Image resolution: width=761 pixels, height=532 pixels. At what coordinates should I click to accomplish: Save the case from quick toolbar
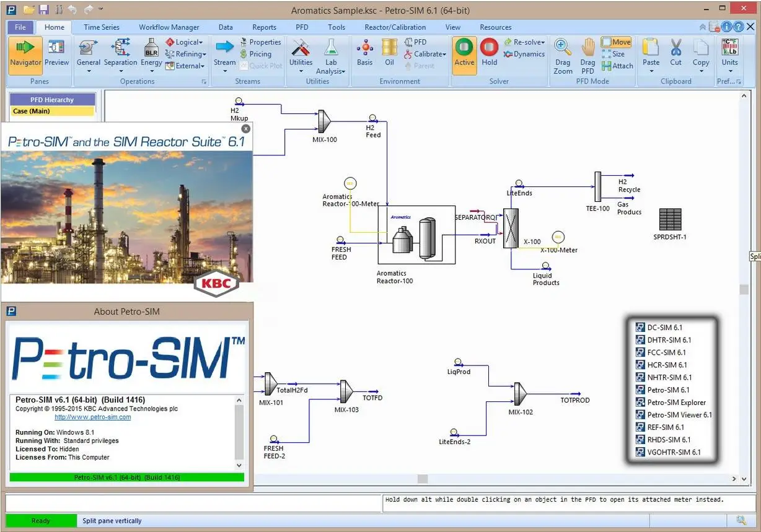[43, 9]
